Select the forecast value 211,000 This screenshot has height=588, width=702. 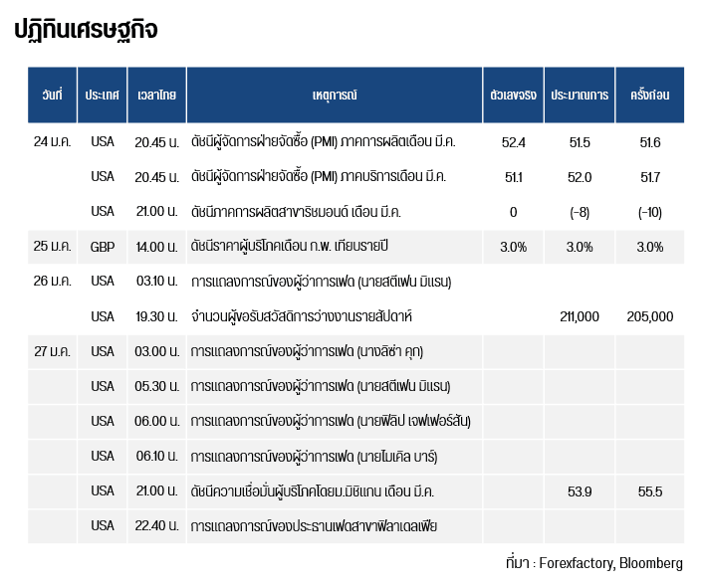tap(580, 316)
